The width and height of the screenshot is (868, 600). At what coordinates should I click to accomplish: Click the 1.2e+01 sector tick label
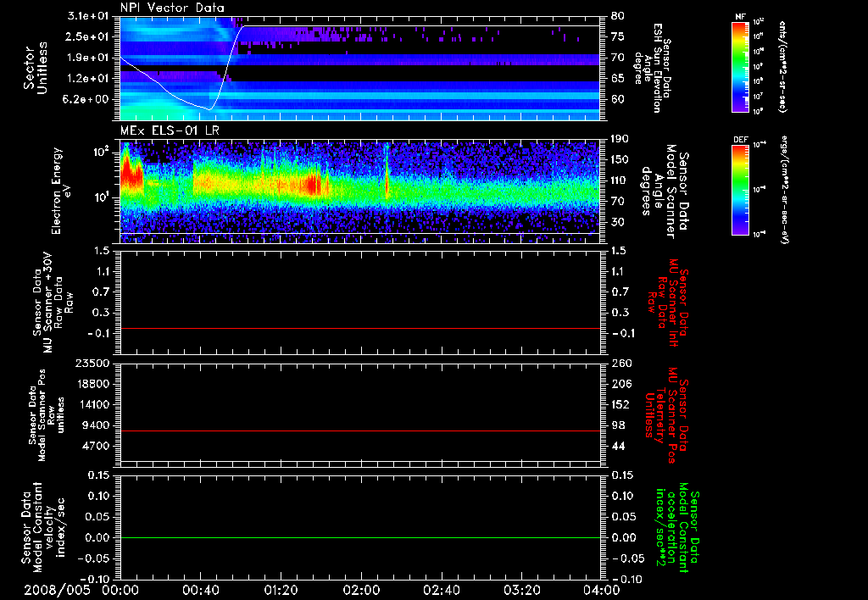[87, 79]
